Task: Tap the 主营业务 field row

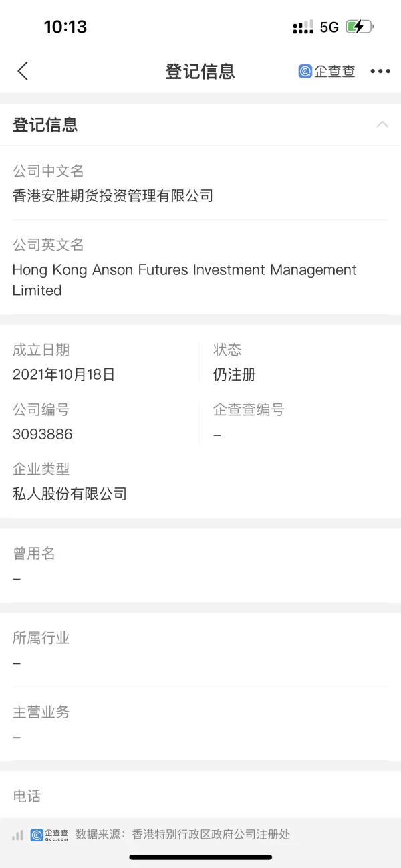Action: pos(200,724)
